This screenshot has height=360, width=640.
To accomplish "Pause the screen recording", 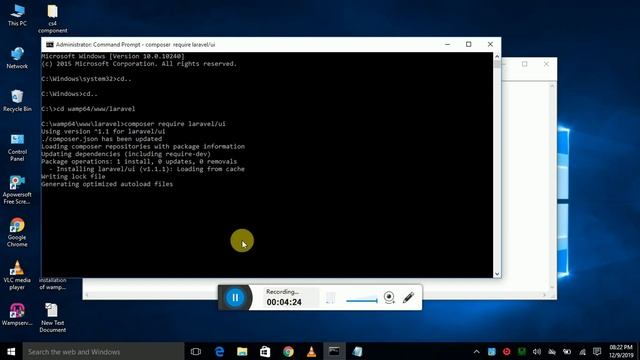I will coord(235,298).
